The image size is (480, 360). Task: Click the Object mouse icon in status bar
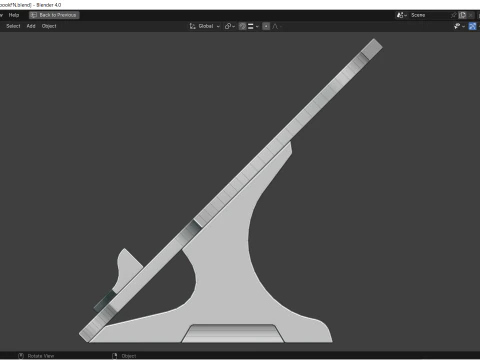pos(115,356)
